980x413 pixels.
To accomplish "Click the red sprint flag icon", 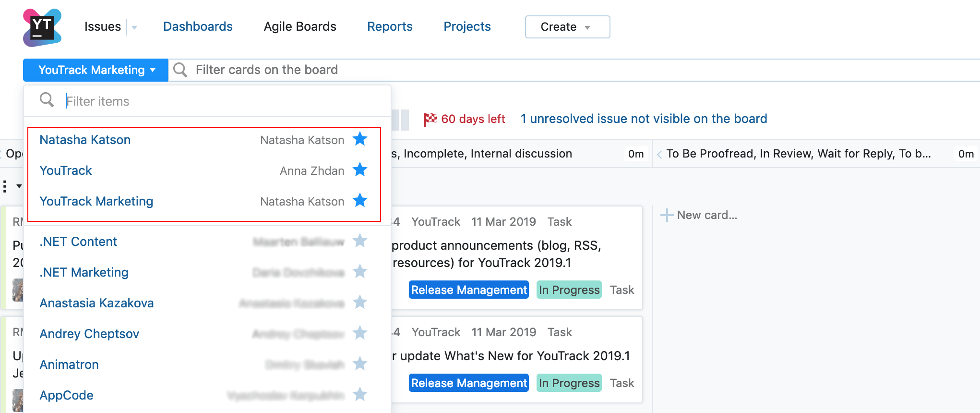I will (x=430, y=119).
